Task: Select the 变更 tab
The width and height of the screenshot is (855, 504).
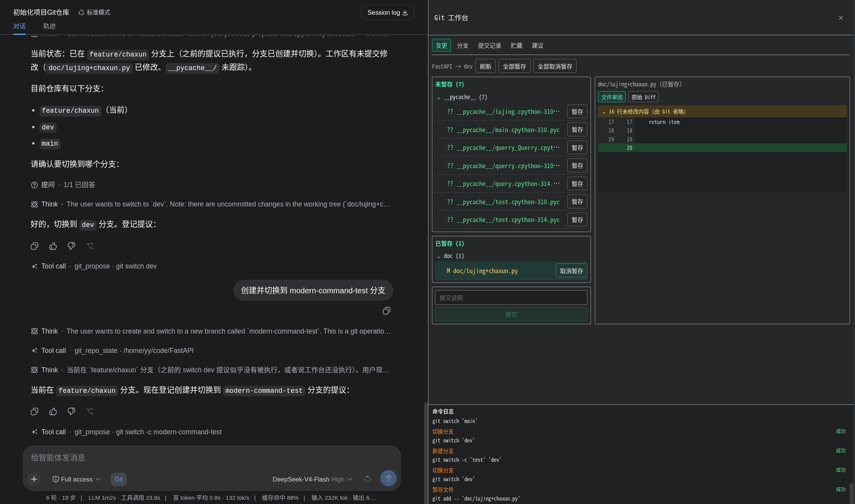Action: click(x=441, y=45)
